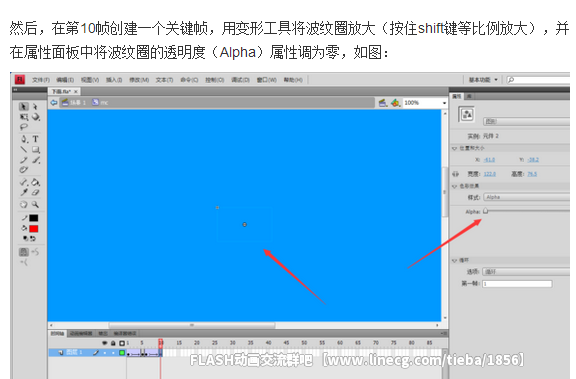Screen dimensions: 576x379
Task: Open the 编辑(E) menu
Action: 65,80
